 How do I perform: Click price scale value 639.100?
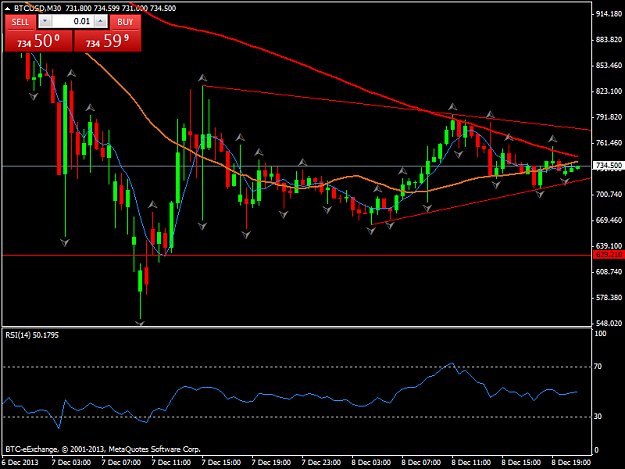pos(609,246)
